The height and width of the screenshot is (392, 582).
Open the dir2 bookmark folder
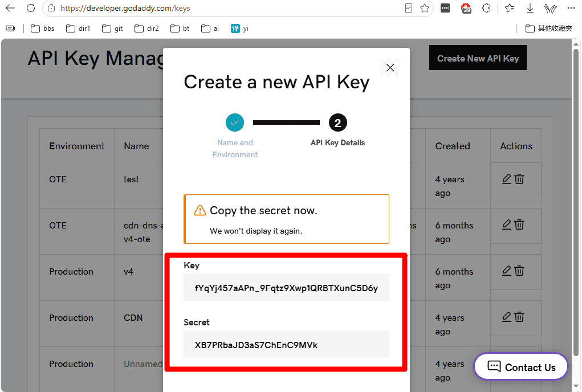point(146,28)
